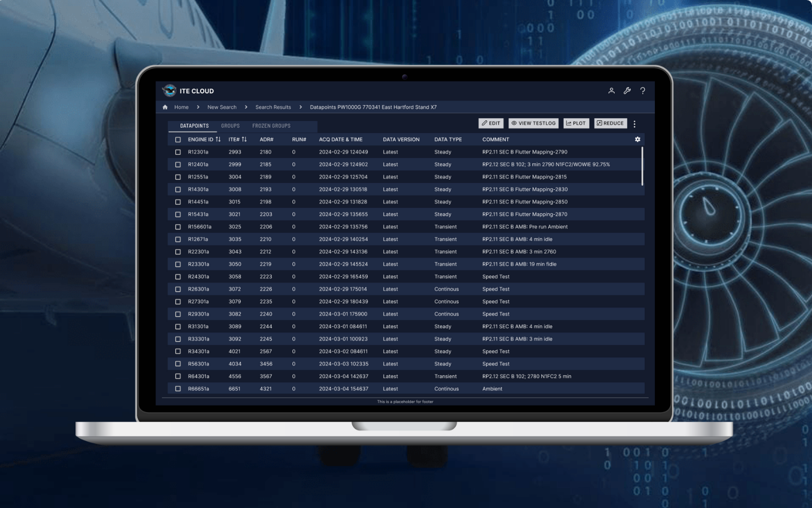Click the PLOT button
The width and height of the screenshot is (812, 508).
coord(576,123)
